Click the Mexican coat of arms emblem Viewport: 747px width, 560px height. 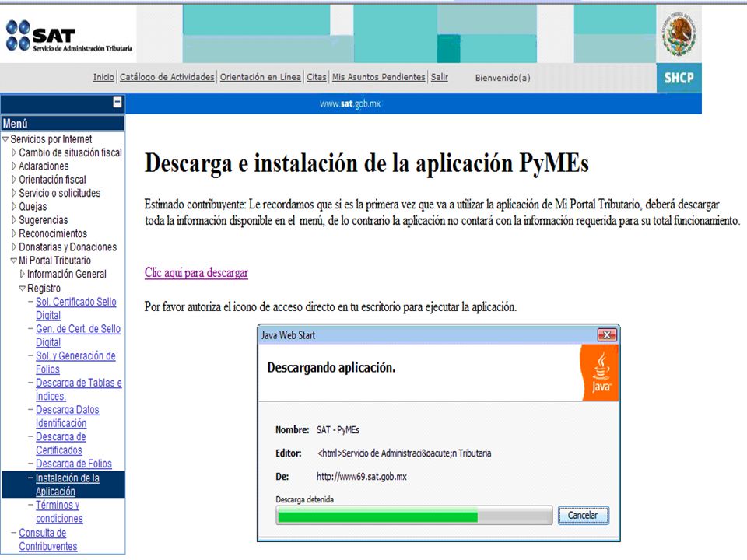pos(679,34)
